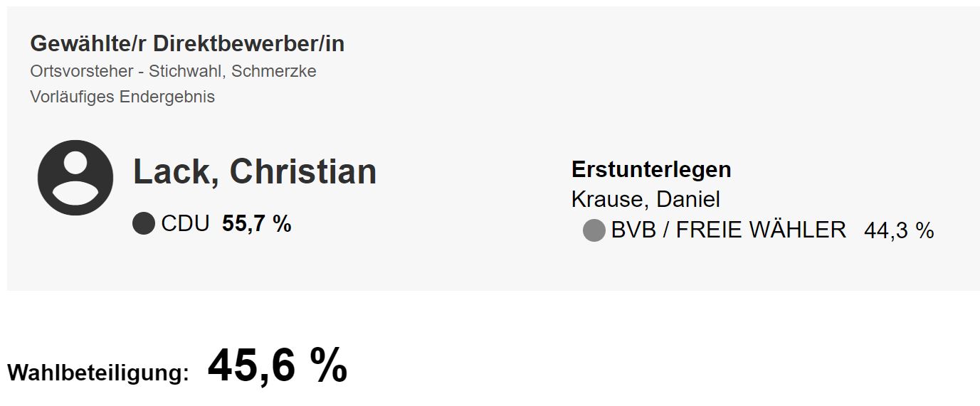Click the FREIE WÄHLER party text
Viewport: 980px width, 406px height.
tap(761, 230)
